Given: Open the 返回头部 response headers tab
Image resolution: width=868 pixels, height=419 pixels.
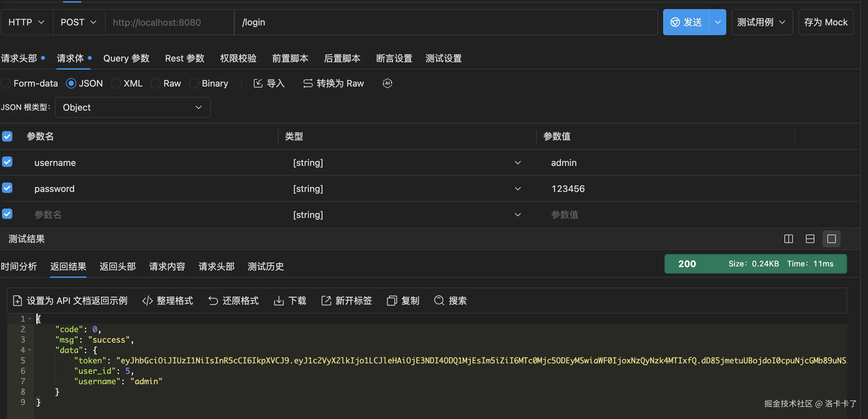Looking at the screenshot, I should (117, 266).
